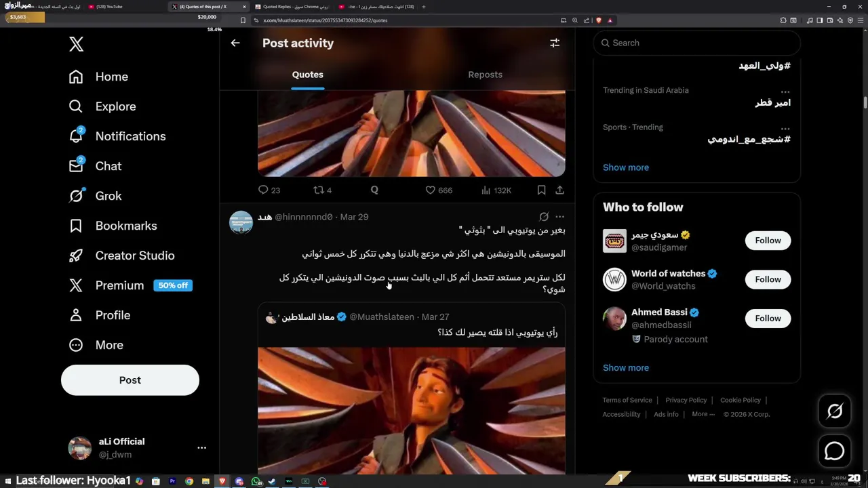The width and height of the screenshot is (868, 488).
Task: Open File Explorer from taskbar
Action: (205, 481)
